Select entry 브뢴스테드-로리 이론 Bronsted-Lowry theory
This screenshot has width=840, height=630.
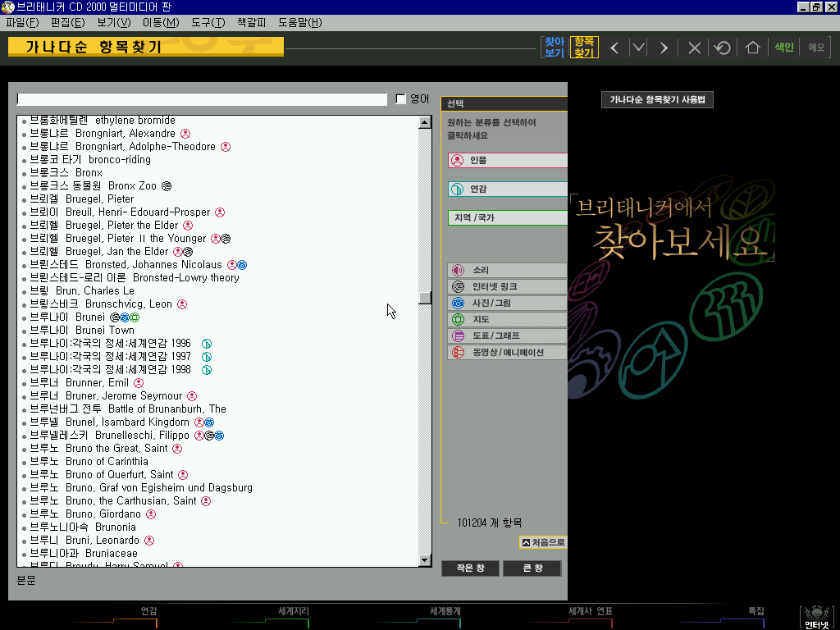pyautogui.click(x=135, y=277)
